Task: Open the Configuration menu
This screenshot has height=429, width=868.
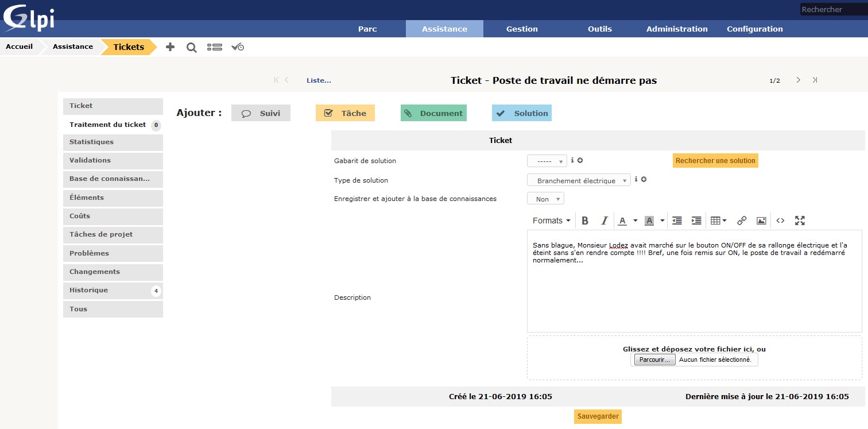Action: (754, 29)
